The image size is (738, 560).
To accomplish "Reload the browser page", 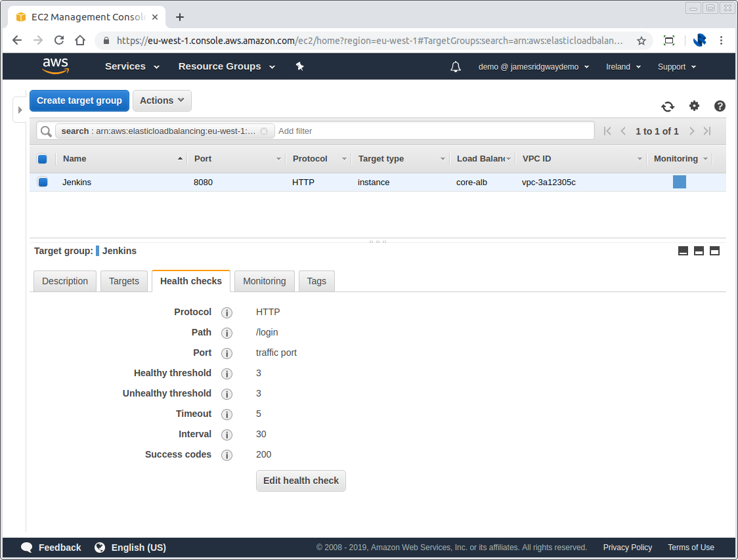I will [59, 41].
